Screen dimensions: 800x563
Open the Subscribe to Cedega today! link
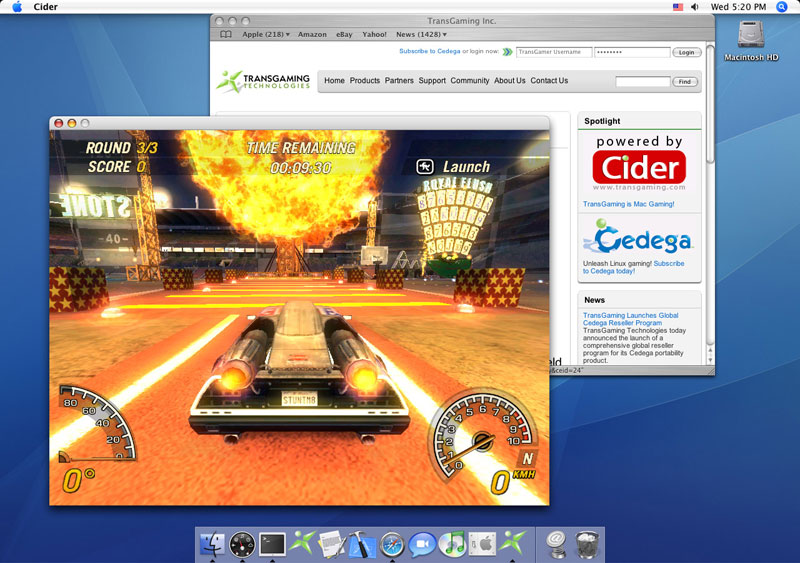click(x=633, y=267)
